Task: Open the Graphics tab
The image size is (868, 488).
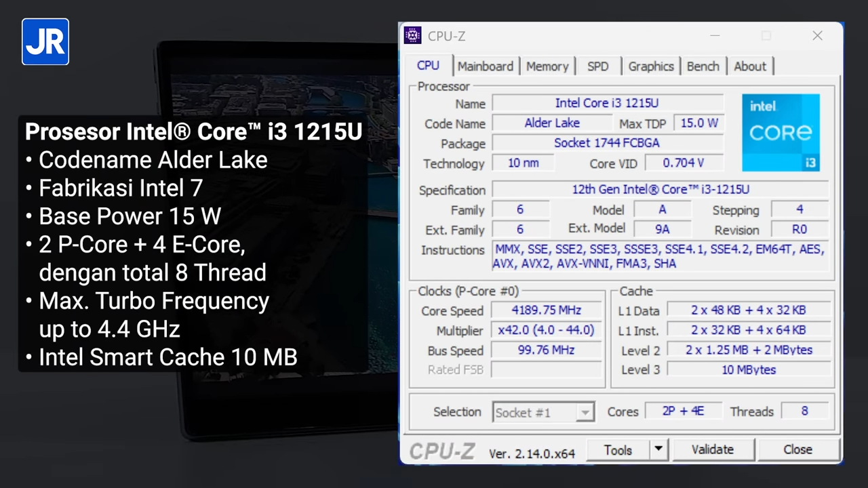Action: 651,66
